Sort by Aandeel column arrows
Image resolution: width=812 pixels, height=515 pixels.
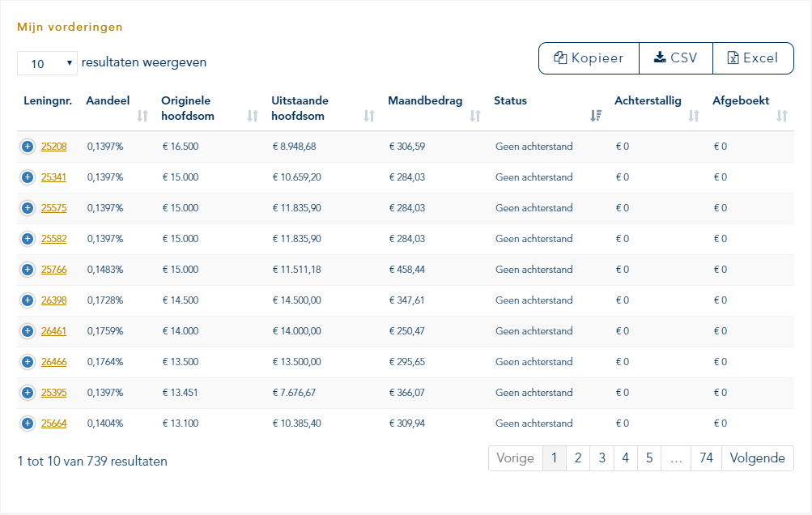pos(142,116)
